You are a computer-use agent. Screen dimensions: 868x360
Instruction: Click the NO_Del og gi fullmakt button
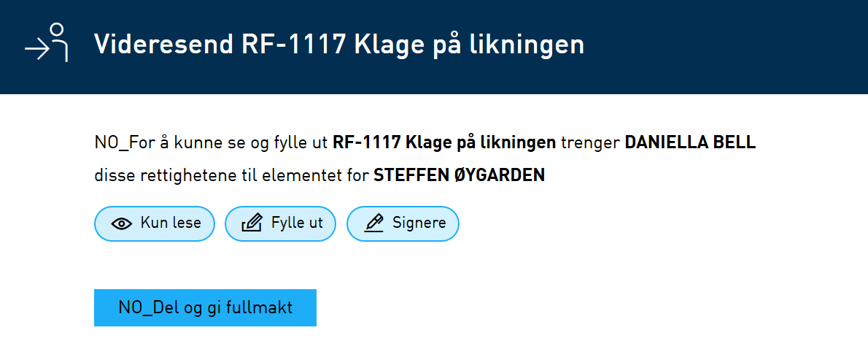(206, 307)
